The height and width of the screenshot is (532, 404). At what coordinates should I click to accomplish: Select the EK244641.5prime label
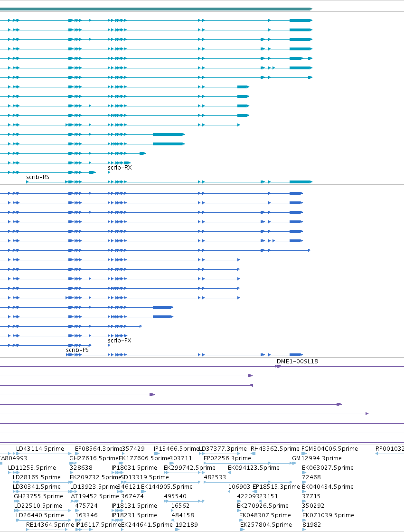click(147, 525)
